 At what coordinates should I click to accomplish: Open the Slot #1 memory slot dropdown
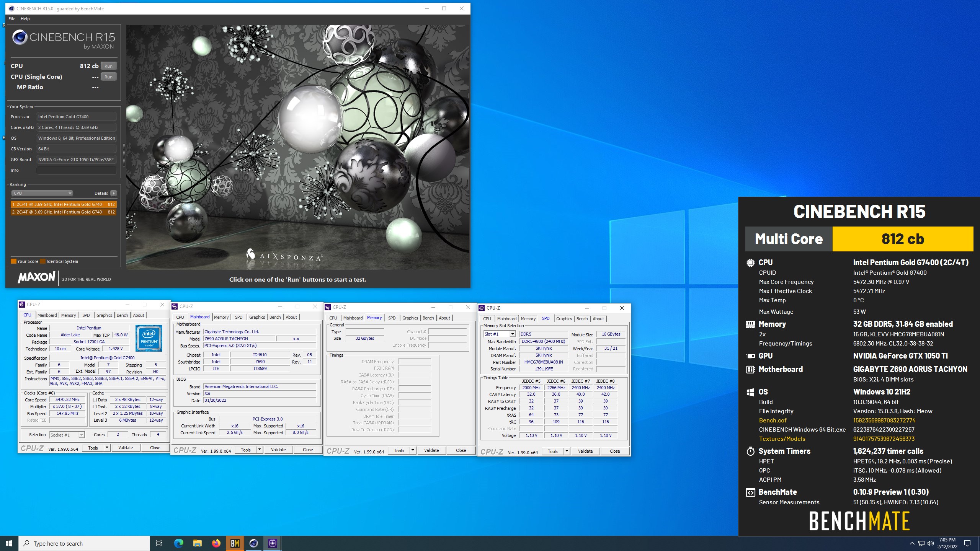coord(500,334)
